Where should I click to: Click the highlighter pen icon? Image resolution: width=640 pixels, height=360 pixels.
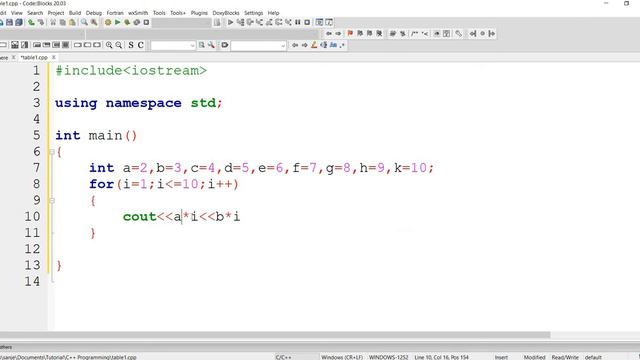(314, 45)
